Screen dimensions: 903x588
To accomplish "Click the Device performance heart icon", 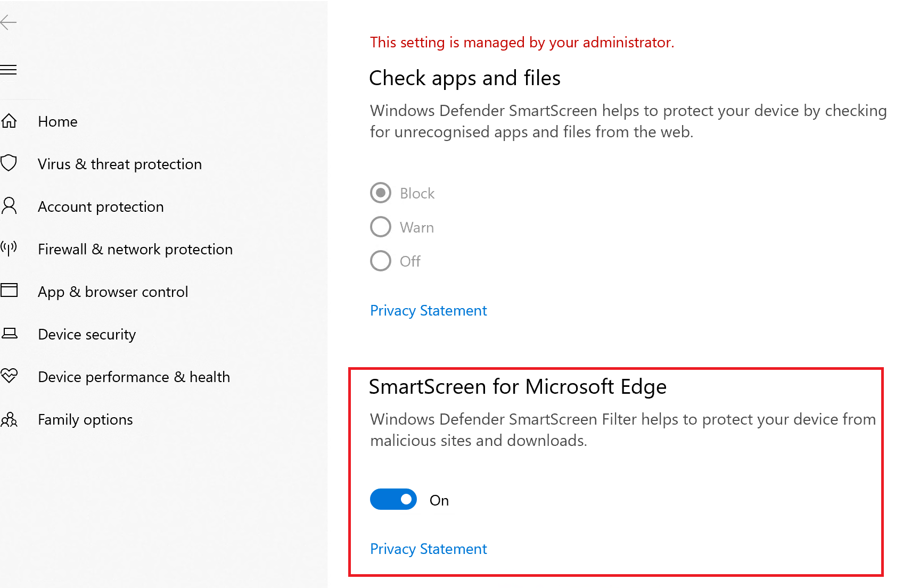I will (x=9, y=376).
